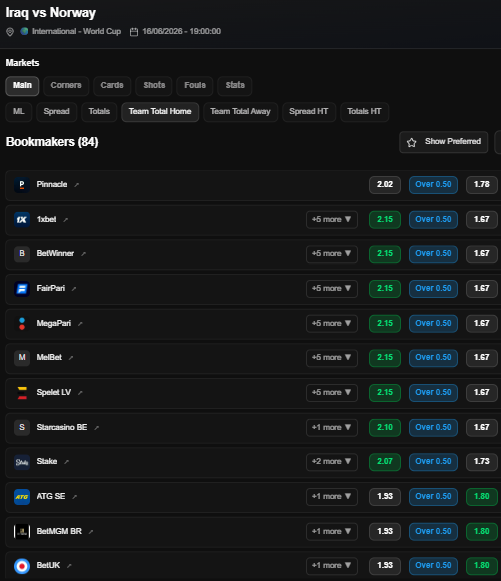Click Pinnacle 2.02 over odds
The width and height of the screenshot is (501, 581).
click(x=385, y=185)
